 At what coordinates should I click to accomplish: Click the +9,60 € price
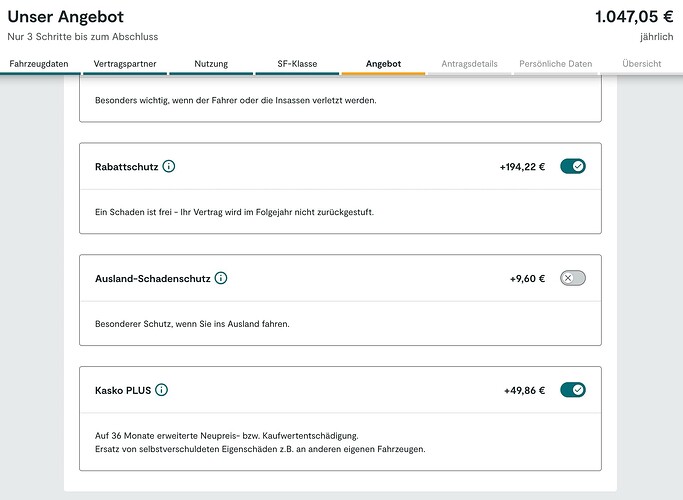coord(527,279)
